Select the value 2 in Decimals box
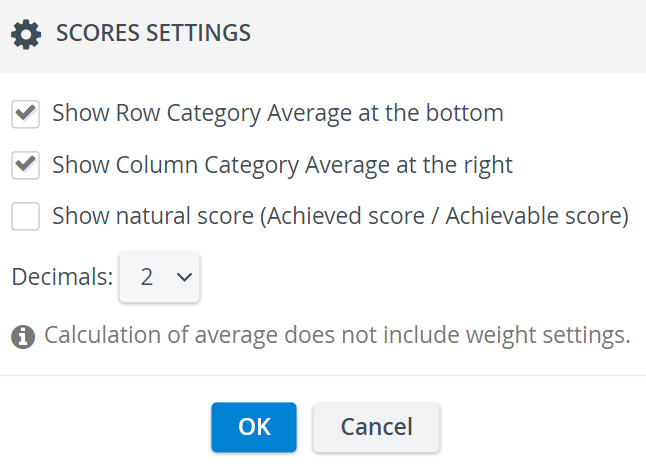 pos(147,277)
